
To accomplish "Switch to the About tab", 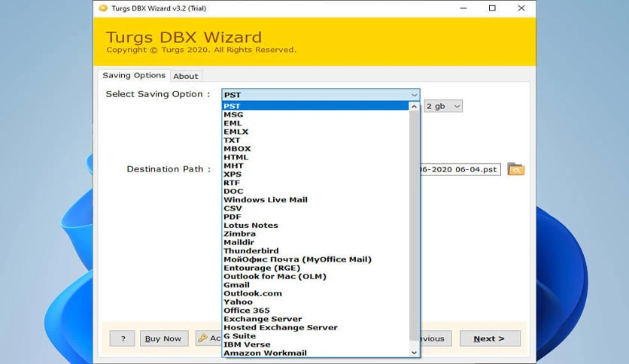I will 185,76.
